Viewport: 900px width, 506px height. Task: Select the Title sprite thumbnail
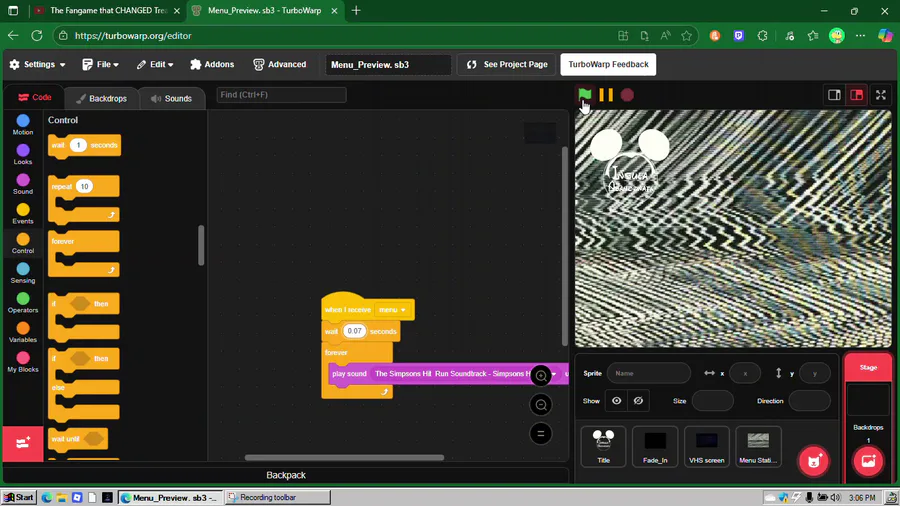[x=603, y=446]
